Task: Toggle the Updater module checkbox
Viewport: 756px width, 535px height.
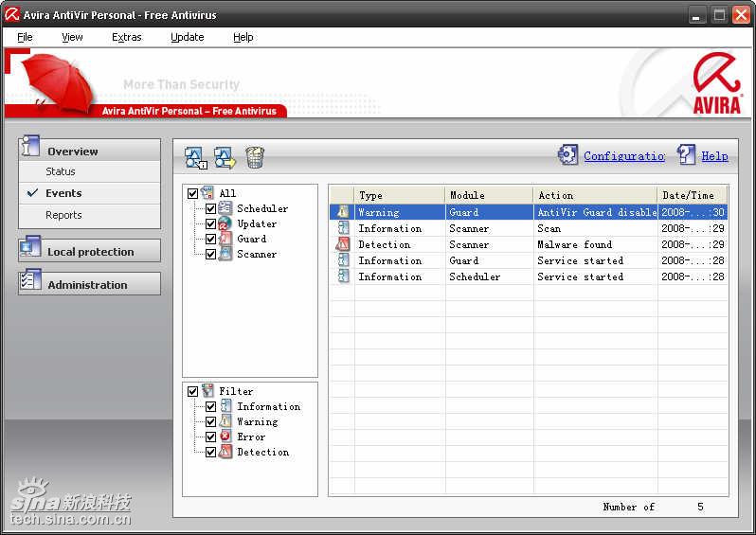Action: [x=211, y=223]
